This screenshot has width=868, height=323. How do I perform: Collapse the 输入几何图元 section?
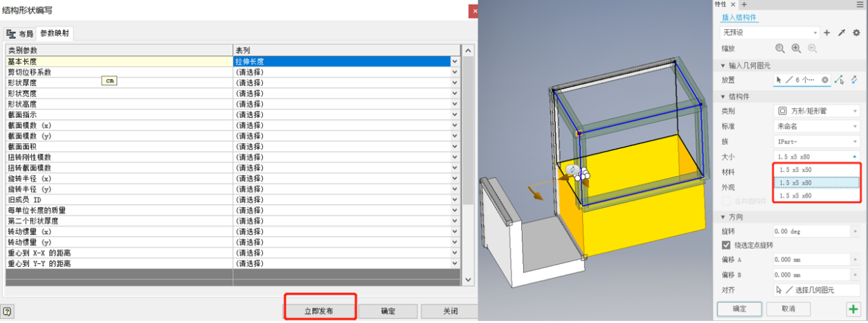(x=724, y=66)
